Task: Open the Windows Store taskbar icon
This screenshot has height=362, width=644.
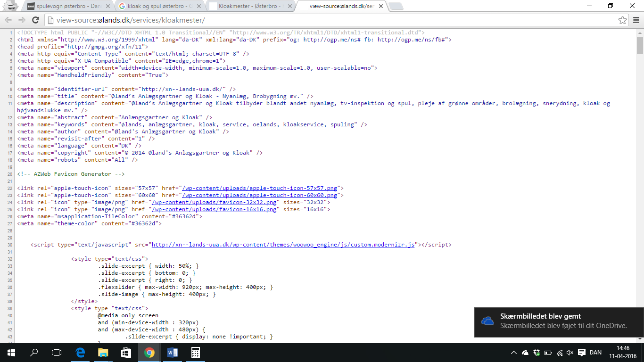Action: point(126,353)
